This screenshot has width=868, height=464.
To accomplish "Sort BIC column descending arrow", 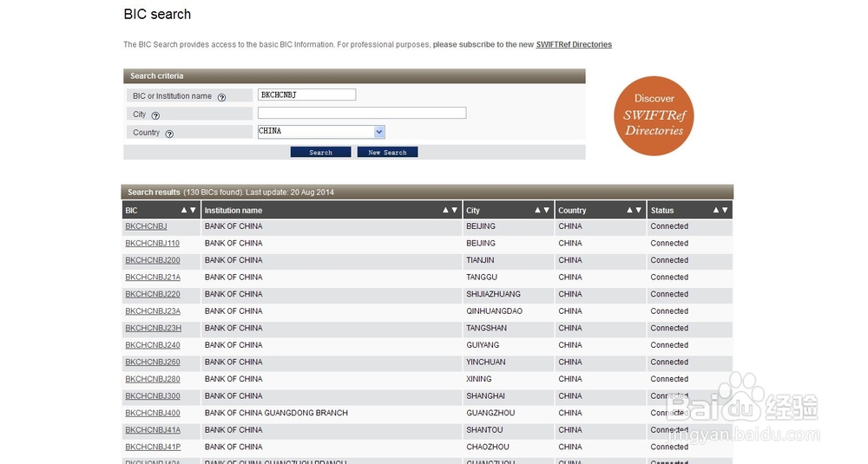I will click(x=193, y=210).
